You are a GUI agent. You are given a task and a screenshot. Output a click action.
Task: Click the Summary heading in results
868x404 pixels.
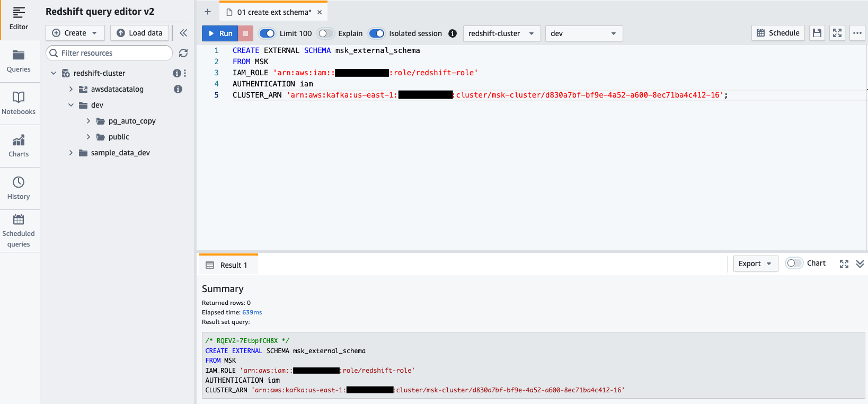(223, 289)
